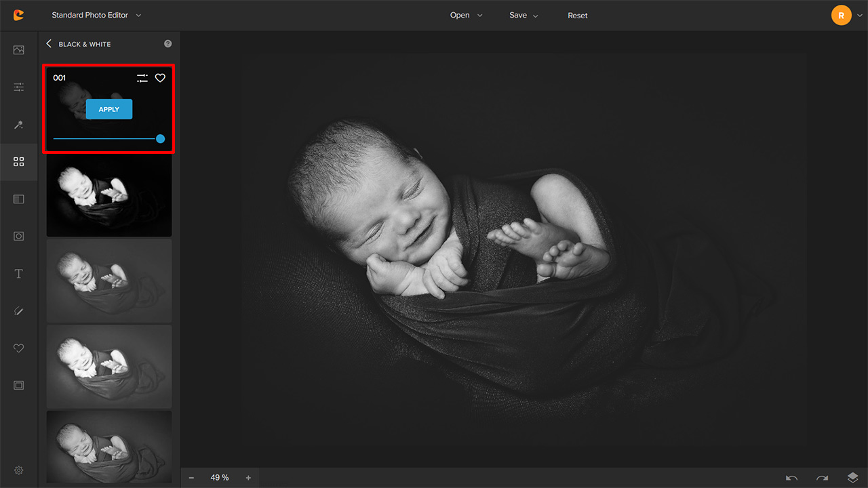Click the Layers icon at bottom right
Screen dimensions: 868x488
tap(852, 478)
